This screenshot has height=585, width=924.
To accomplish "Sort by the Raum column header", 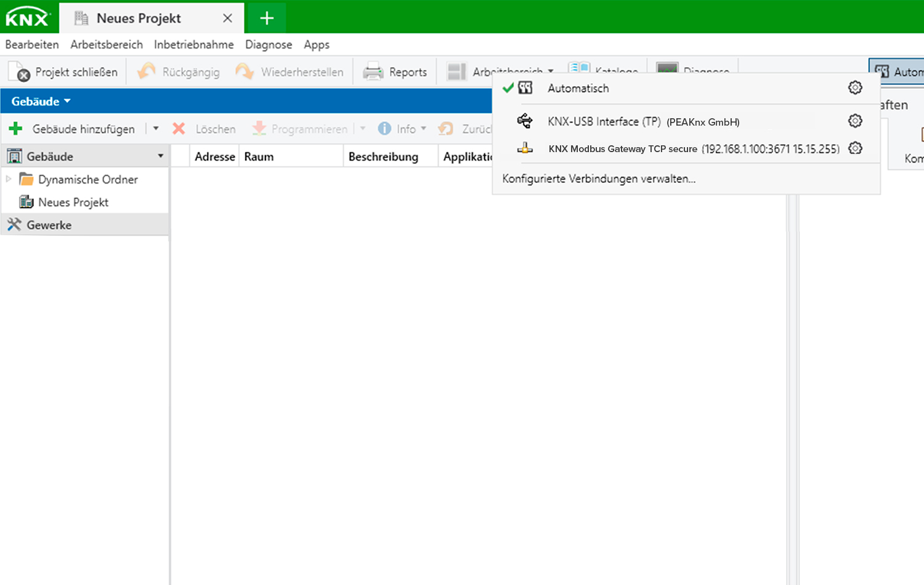I will [x=291, y=156].
